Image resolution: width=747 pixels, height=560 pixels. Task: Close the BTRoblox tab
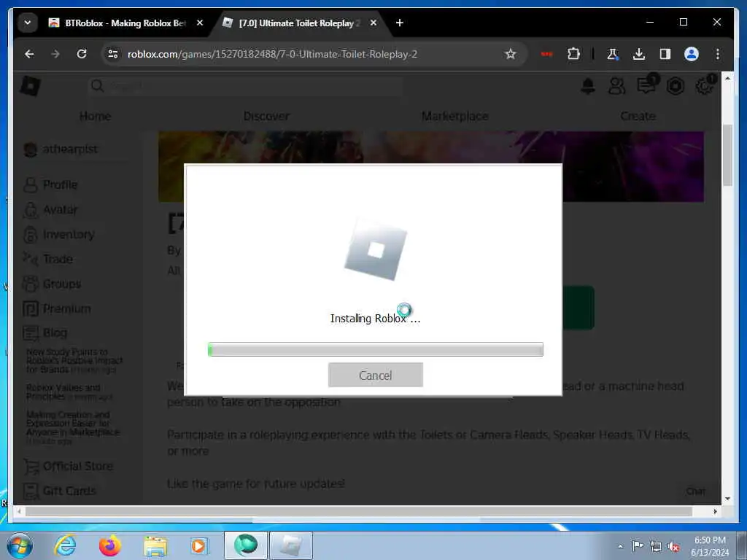(x=200, y=23)
